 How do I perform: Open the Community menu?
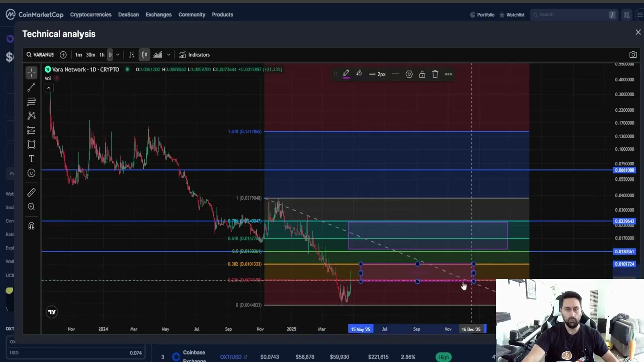tap(192, 15)
